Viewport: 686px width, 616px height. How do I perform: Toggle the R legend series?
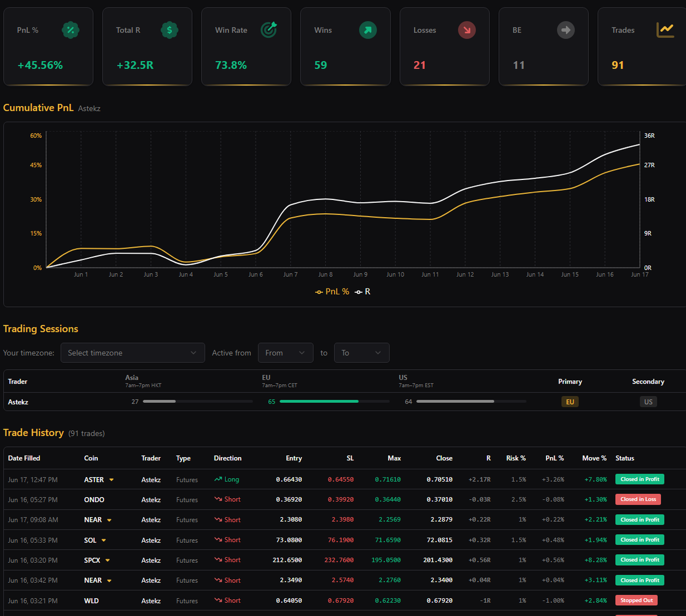click(x=362, y=291)
